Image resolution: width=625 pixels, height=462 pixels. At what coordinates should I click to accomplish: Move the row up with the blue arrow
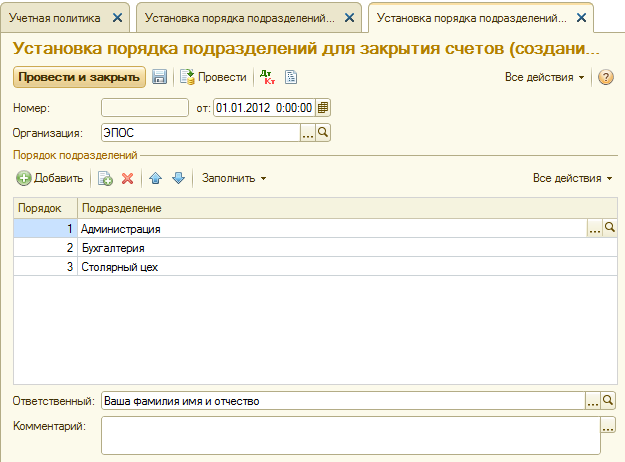point(155,178)
